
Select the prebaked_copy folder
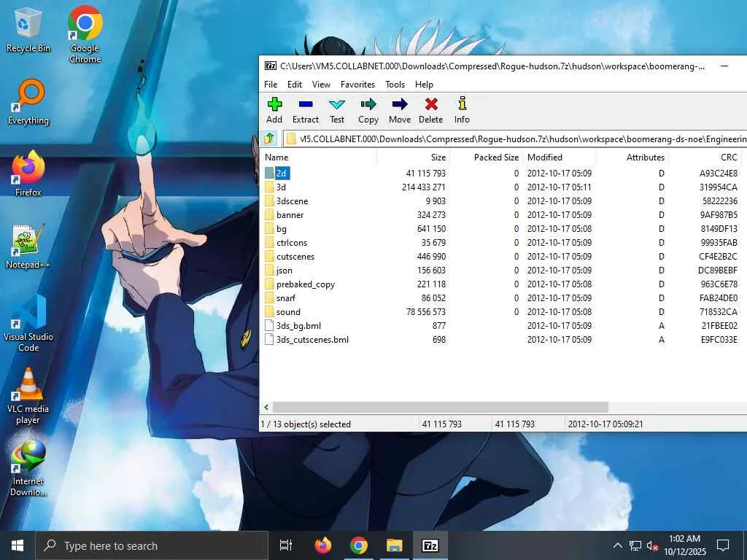point(306,284)
